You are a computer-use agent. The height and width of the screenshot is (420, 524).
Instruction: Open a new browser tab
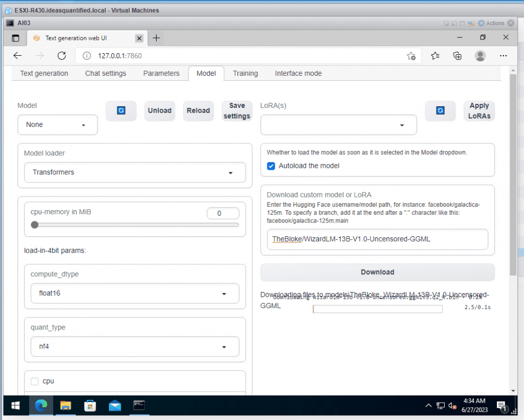pyautogui.click(x=156, y=38)
